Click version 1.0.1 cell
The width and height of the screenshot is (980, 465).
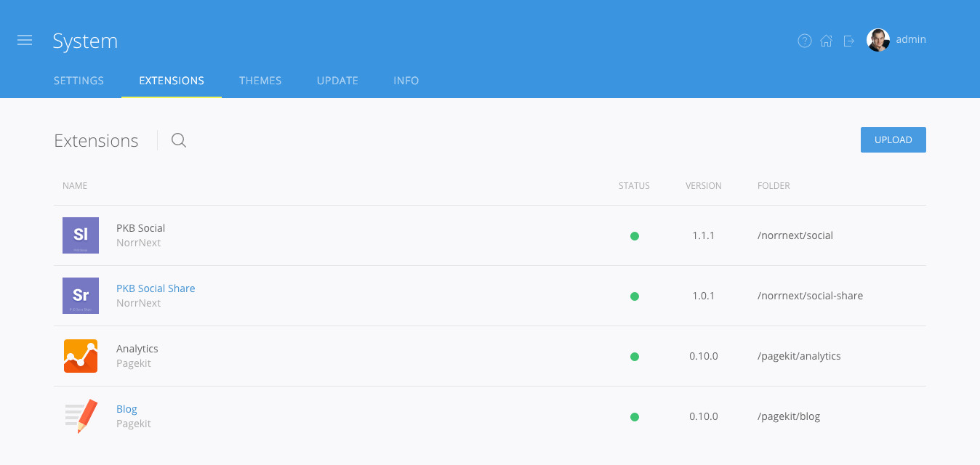[x=704, y=296]
